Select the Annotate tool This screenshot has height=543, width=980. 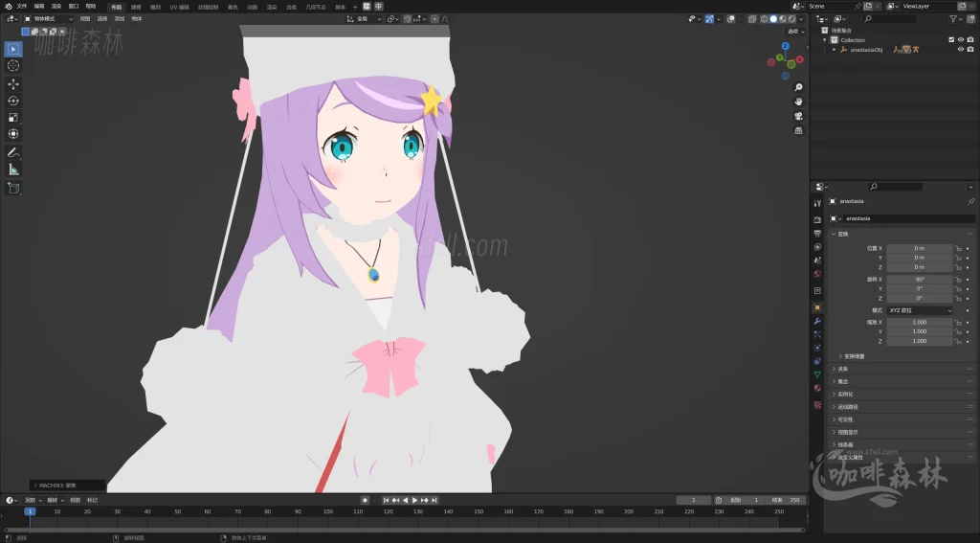(x=13, y=152)
